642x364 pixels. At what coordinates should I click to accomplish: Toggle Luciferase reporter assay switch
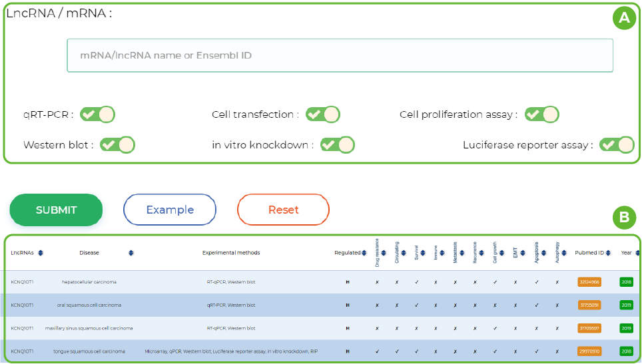pos(616,144)
